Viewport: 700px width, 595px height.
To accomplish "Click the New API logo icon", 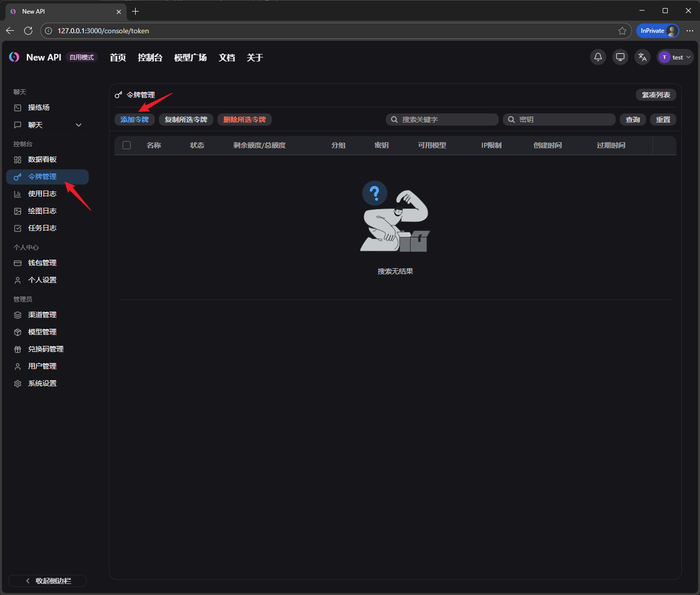I will 14,57.
